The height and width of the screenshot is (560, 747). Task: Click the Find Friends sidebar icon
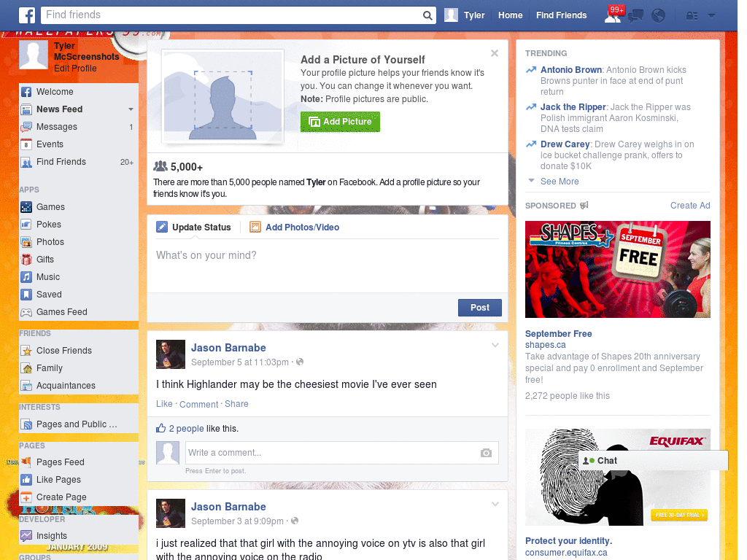(26, 162)
